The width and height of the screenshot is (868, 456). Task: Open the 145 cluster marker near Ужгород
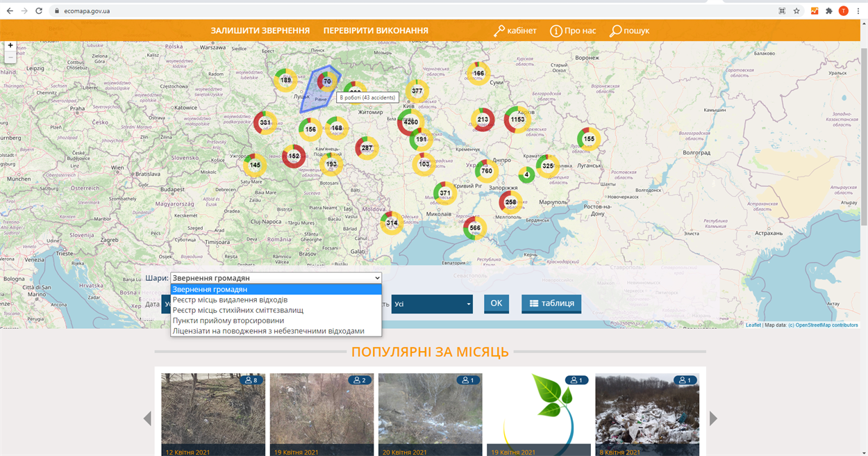click(255, 165)
